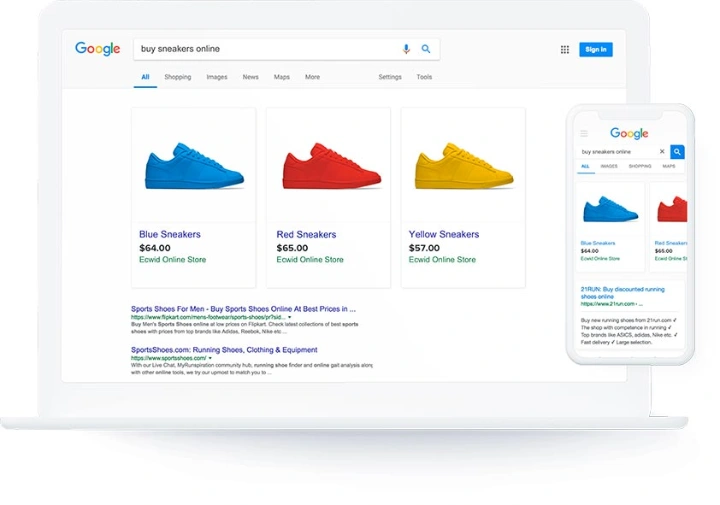Viewport: 720px width, 505px height.
Task: Expand the arrow next to sportsshoes URL
Action: [210, 358]
